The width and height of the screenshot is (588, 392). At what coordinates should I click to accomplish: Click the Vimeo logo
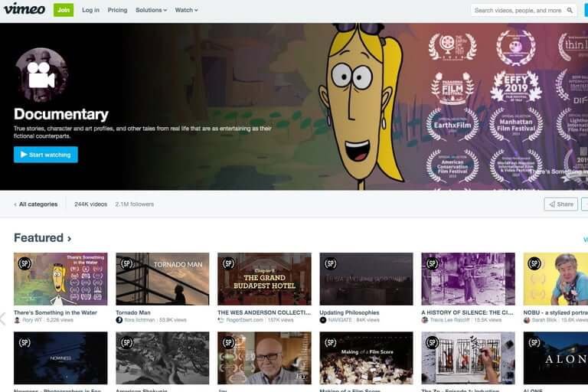[24, 9]
